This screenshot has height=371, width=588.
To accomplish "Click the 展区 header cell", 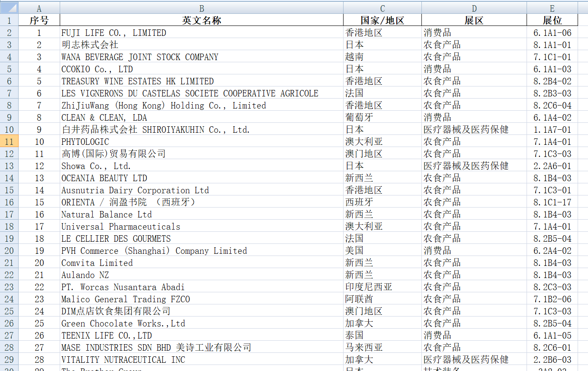I will [474, 20].
